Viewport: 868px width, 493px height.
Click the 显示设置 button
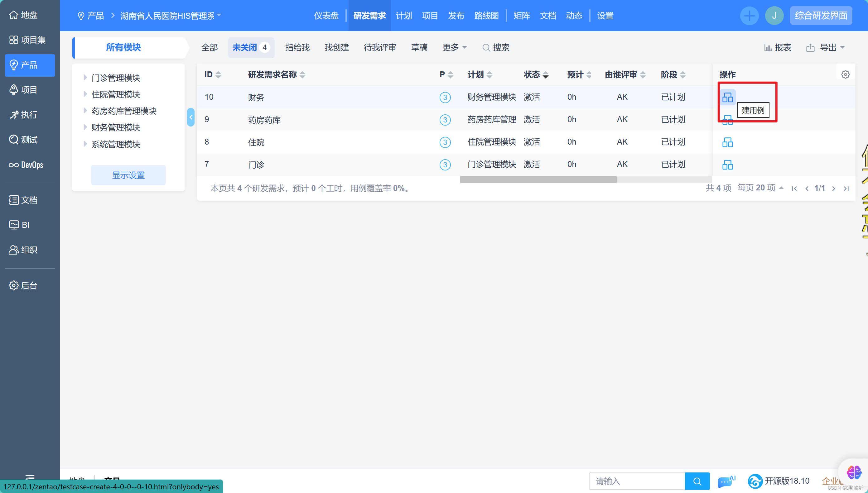pos(128,175)
